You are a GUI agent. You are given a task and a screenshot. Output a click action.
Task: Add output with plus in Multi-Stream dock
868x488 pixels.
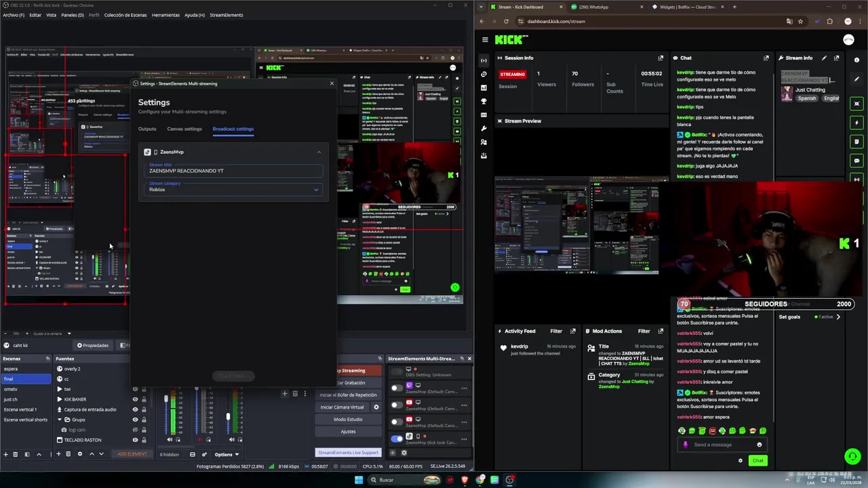(x=394, y=453)
